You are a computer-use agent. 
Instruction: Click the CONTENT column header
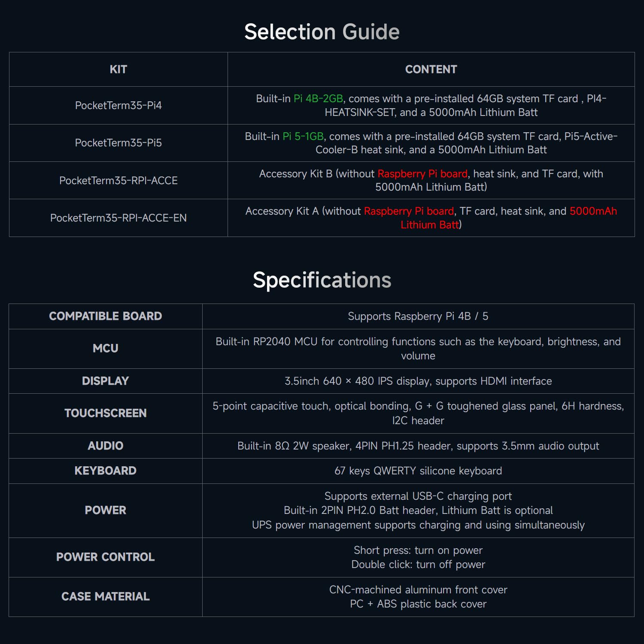(x=431, y=70)
